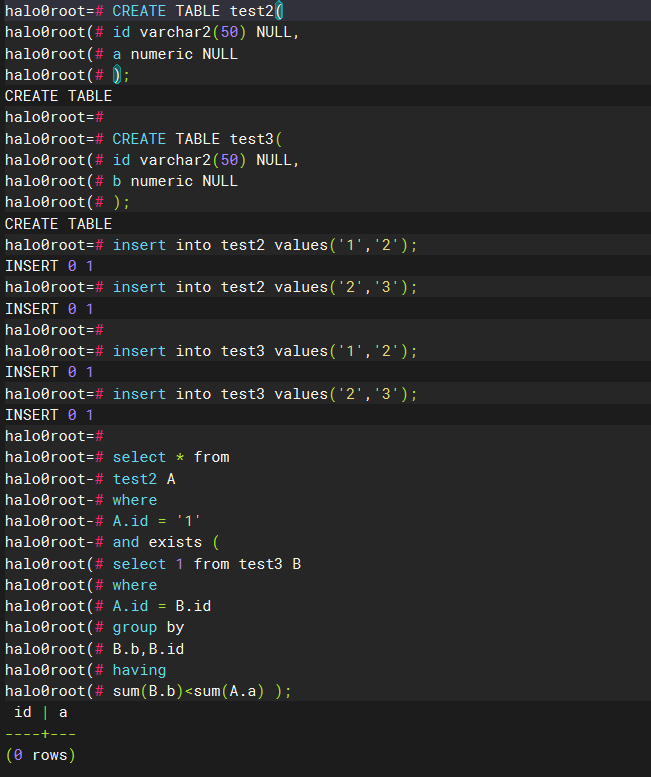Click the 'and exists (' line
Viewport: 651px width, 777px height.
[165, 542]
